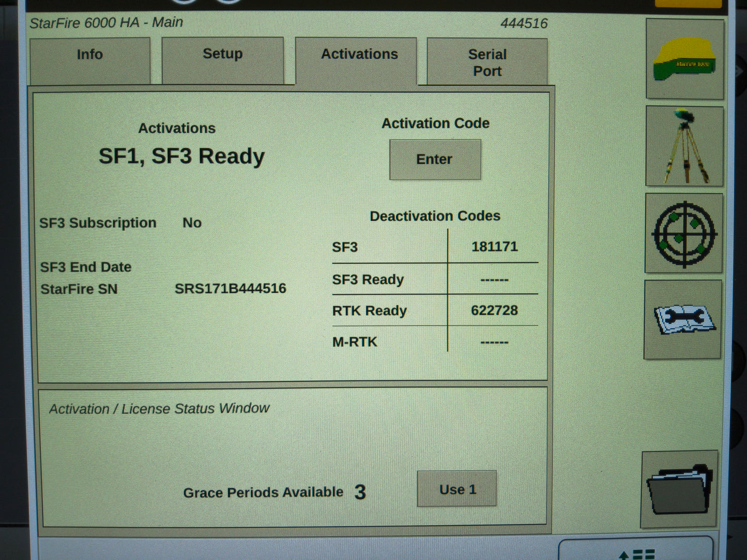Click the Enter activation code button
This screenshot has width=747, height=560.
(x=435, y=160)
